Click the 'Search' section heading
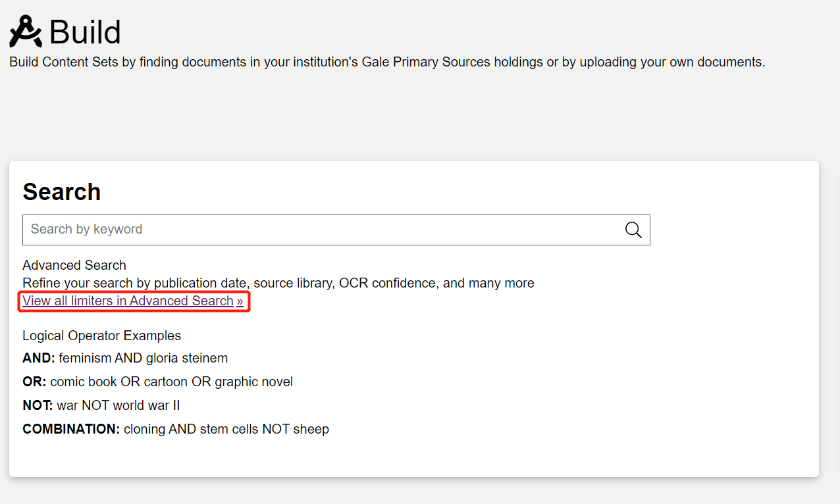The image size is (840, 504). [x=61, y=192]
